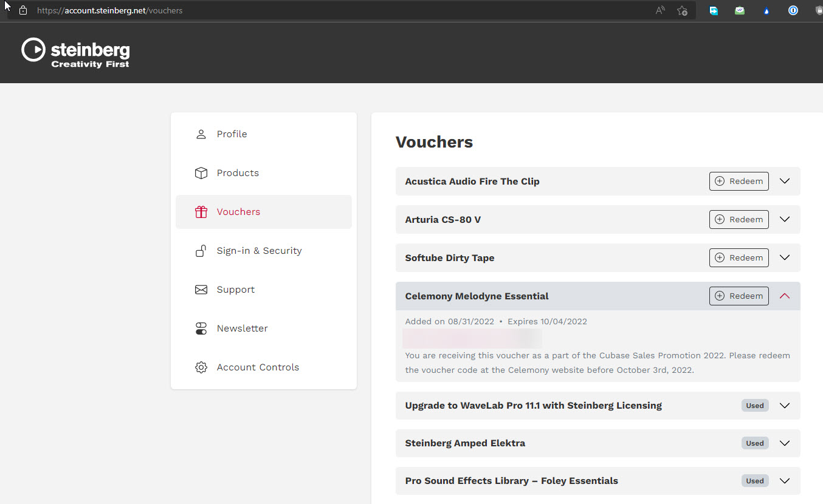This screenshot has height=504, width=823.
Task: Click the Account Controls gear icon
Action: pos(201,367)
